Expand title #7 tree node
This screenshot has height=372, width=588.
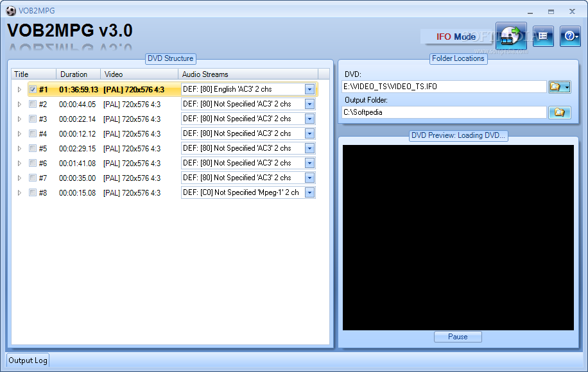tap(19, 178)
